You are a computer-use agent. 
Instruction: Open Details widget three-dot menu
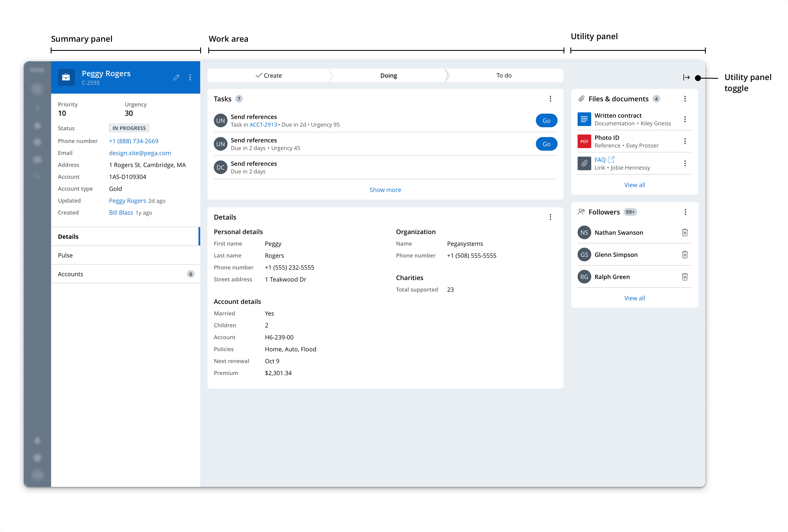pyautogui.click(x=550, y=217)
